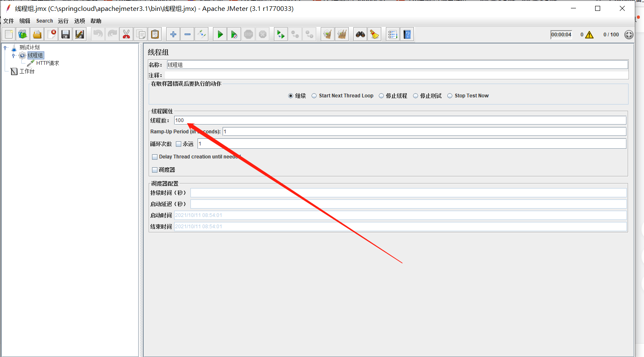644x357 pixels.
Task: Tick the 调度器 scheduler checkbox
Action: (155, 170)
